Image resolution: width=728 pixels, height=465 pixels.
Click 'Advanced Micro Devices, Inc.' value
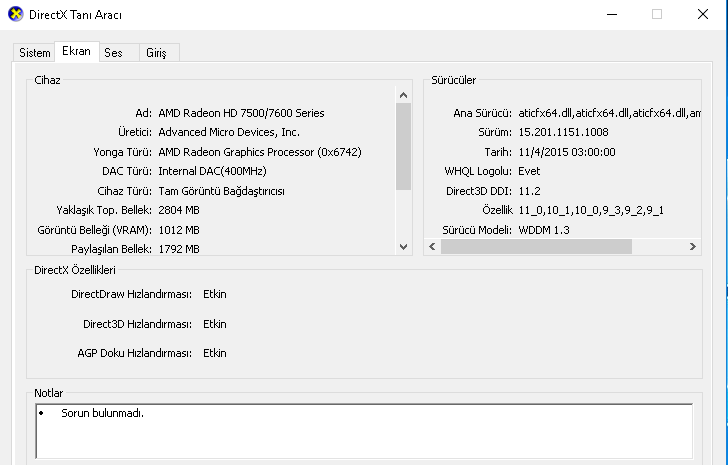point(229,132)
